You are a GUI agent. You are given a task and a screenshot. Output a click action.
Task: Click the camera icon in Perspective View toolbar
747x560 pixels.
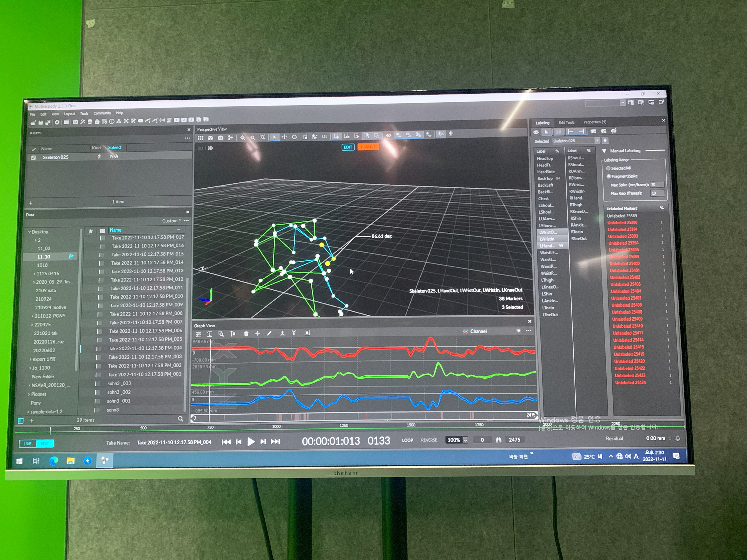(220, 138)
